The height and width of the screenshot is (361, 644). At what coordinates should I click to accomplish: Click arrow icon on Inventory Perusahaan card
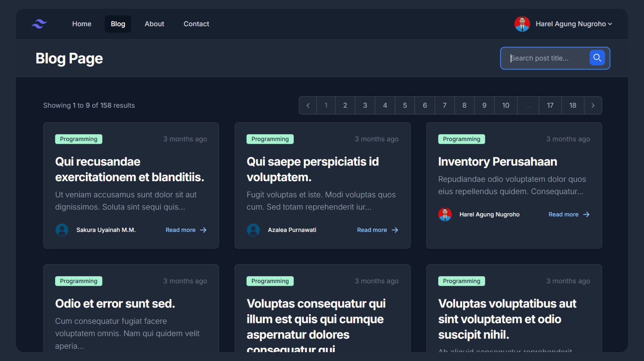(586, 215)
